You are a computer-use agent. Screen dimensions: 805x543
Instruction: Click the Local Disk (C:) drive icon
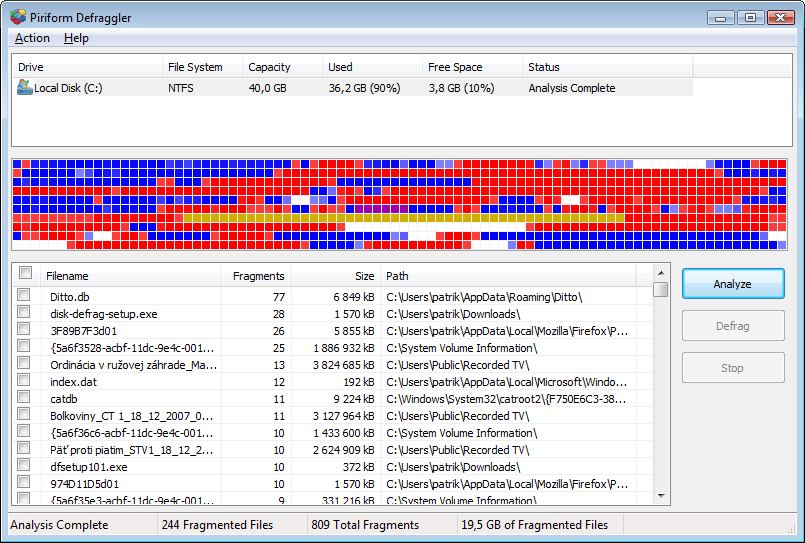(24, 87)
